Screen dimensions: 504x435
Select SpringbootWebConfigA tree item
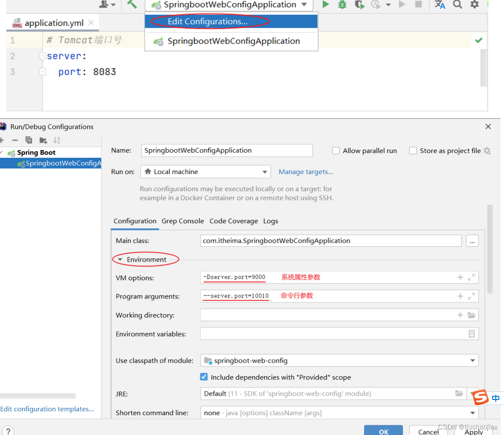50,163
